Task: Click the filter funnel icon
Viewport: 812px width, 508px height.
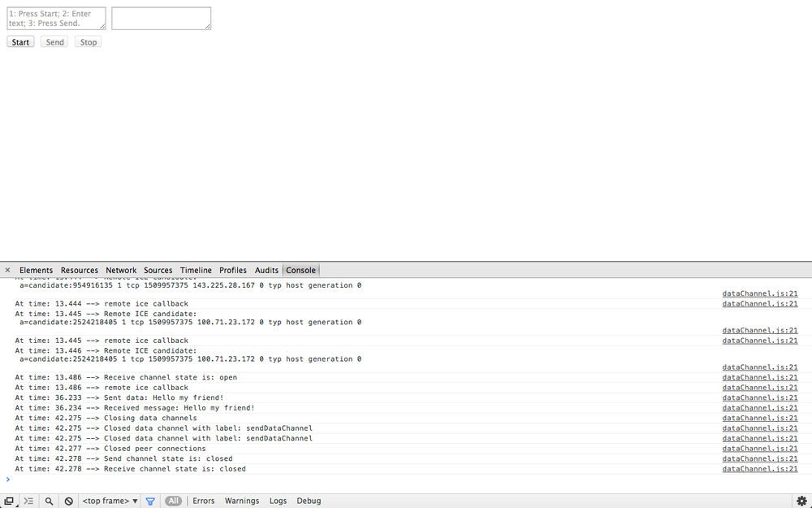Action: coord(151,501)
